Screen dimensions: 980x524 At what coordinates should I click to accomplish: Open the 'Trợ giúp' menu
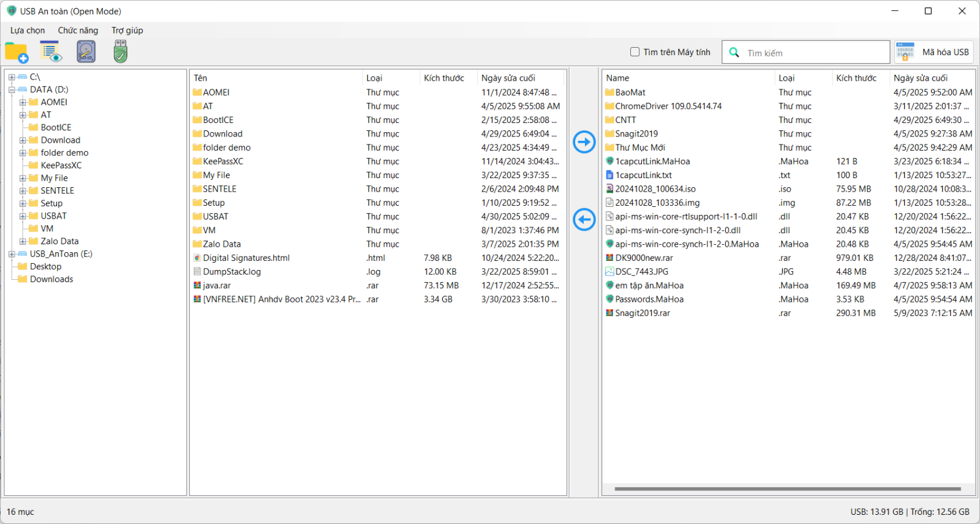(x=127, y=31)
